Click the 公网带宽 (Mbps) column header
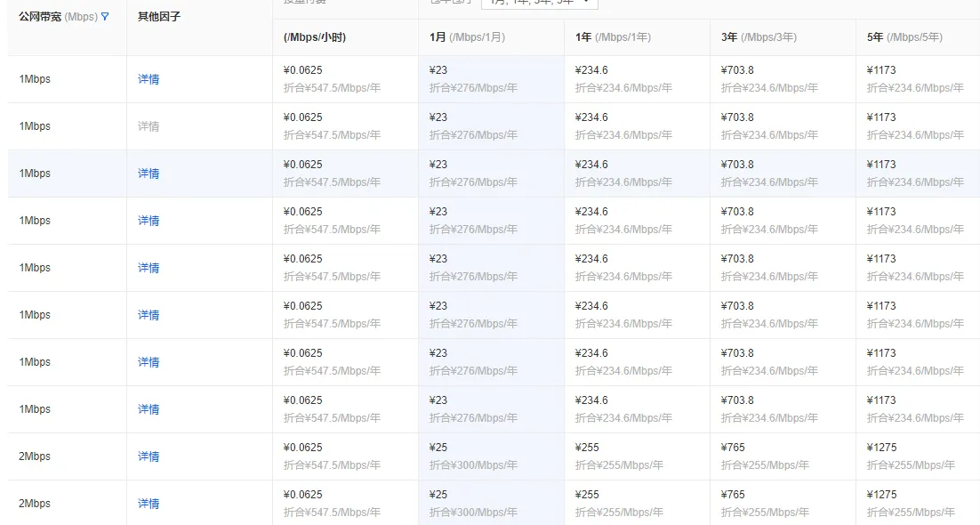This screenshot has height=525, width=980. point(58,17)
